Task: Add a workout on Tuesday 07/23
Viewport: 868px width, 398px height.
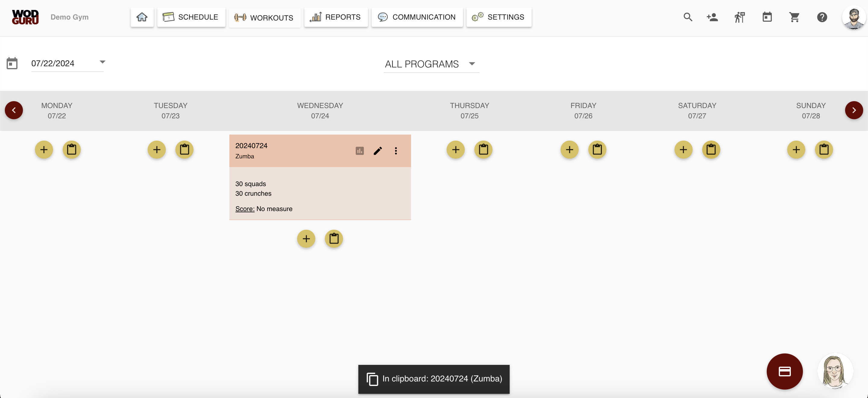Action: [x=157, y=150]
